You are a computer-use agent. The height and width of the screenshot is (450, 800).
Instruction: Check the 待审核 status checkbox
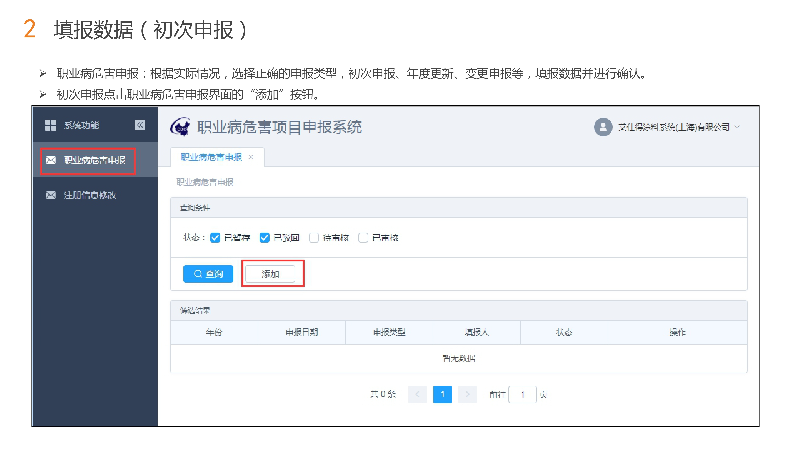[314, 238]
